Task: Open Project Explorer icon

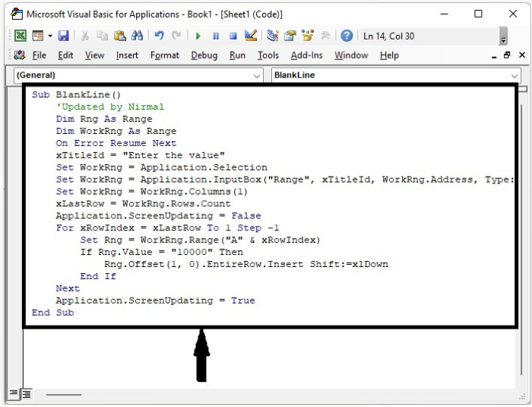Action: click(x=272, y=36)
